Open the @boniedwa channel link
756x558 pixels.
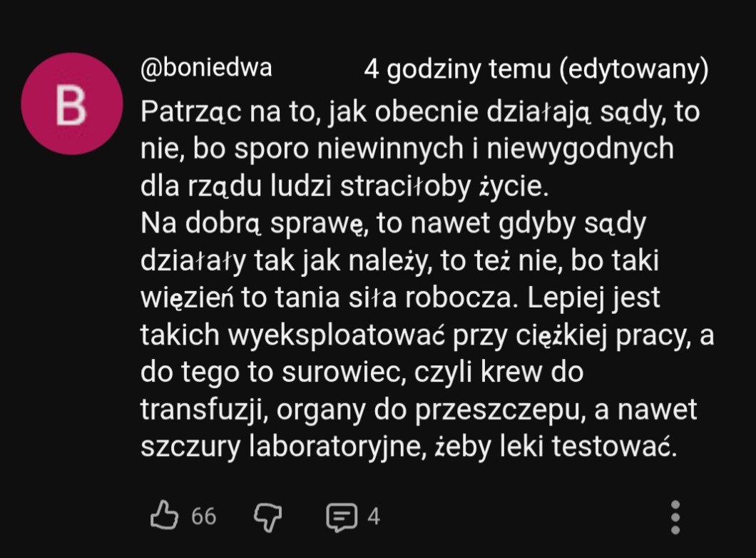pyautogui.click(x=206, y=68)
